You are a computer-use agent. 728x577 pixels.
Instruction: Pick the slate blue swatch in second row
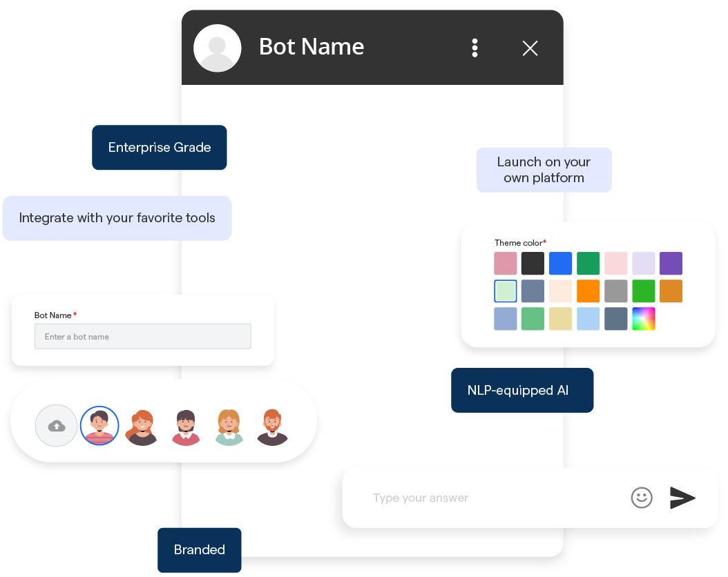(533, 291)
